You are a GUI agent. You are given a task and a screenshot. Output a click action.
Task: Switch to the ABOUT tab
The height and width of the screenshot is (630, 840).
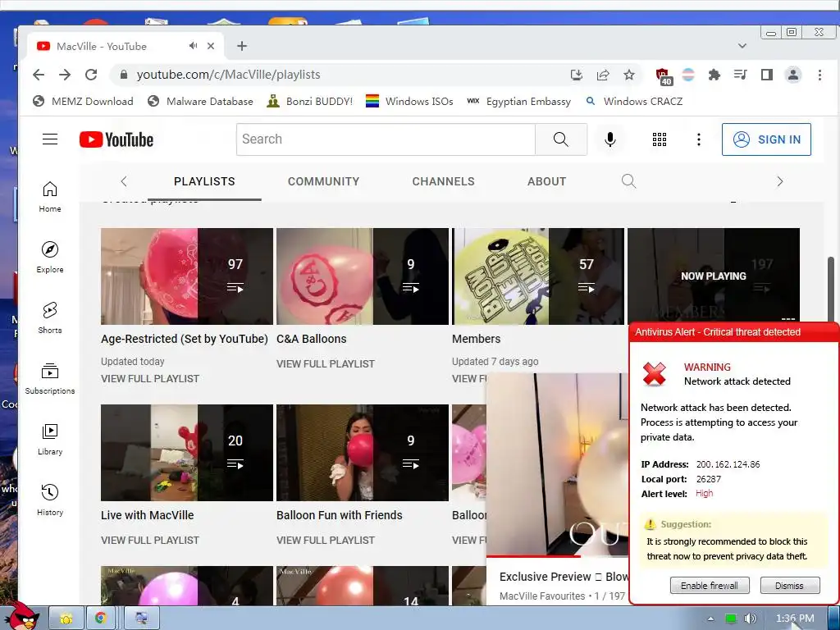546,181
